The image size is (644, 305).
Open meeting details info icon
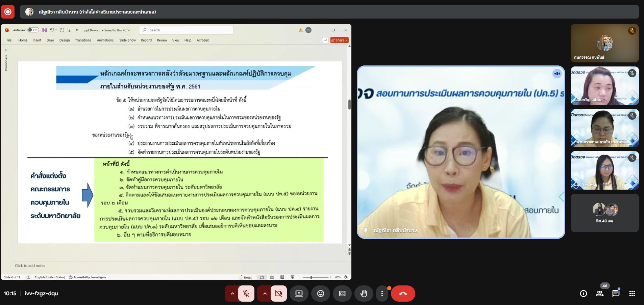[584, 294]
